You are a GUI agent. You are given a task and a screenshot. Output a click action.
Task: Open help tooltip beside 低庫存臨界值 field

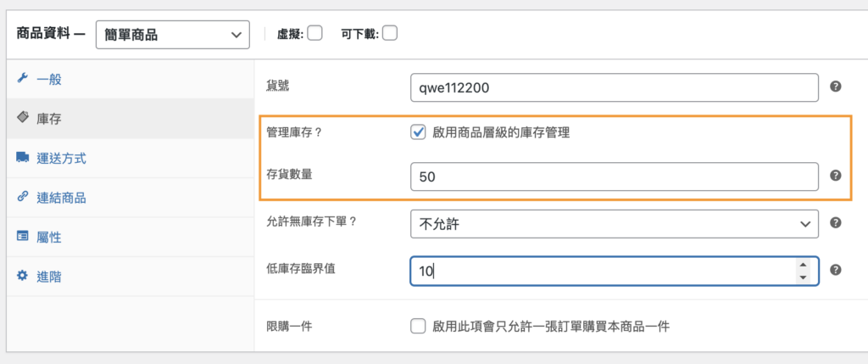click(836, 270)
